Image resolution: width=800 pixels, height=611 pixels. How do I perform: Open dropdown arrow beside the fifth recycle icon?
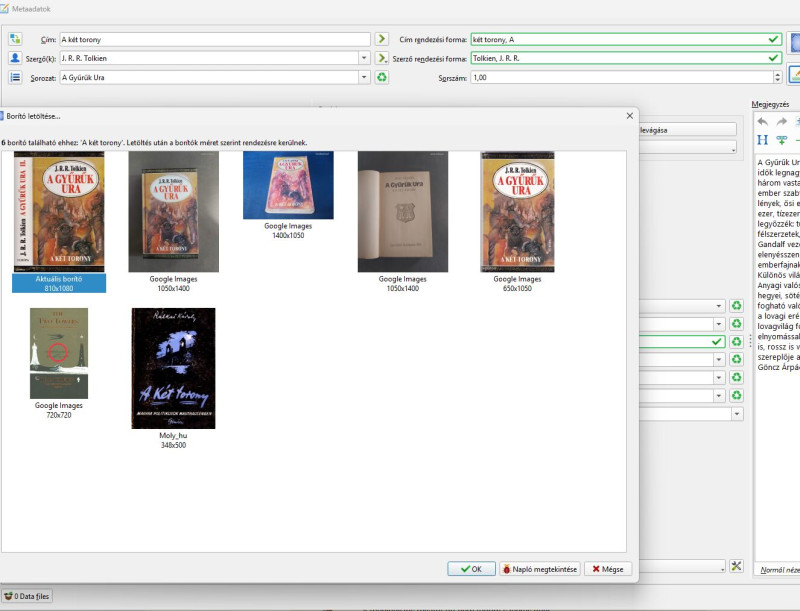(x=718, y=377)
